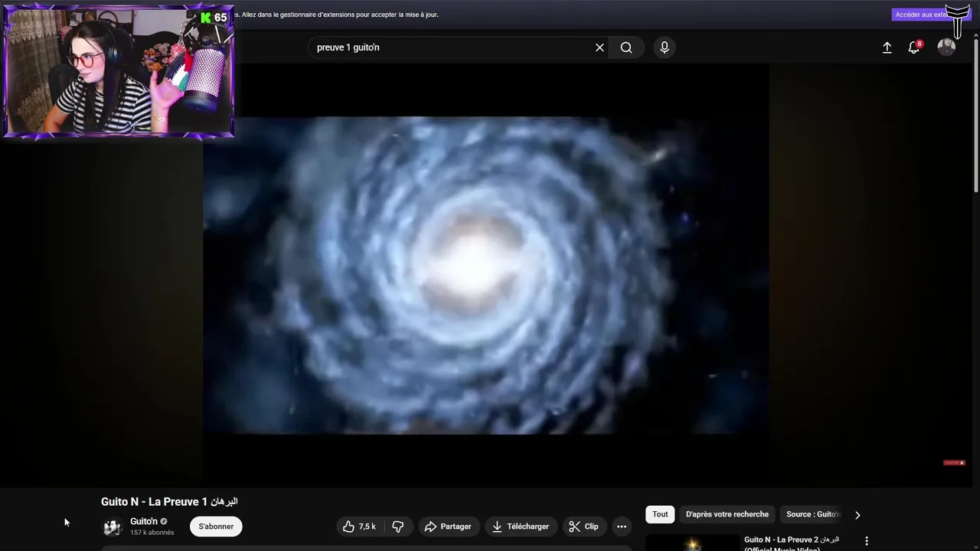Select the 'Source : Guito'n' chip

click(813, 514)
